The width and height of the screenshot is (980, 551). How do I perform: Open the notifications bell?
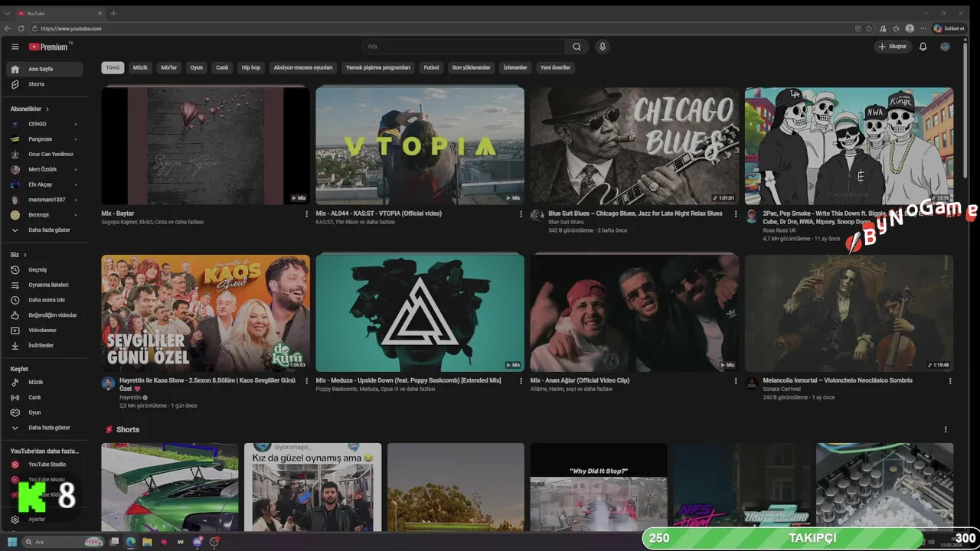pyautogui.click(x=923, y=47)
